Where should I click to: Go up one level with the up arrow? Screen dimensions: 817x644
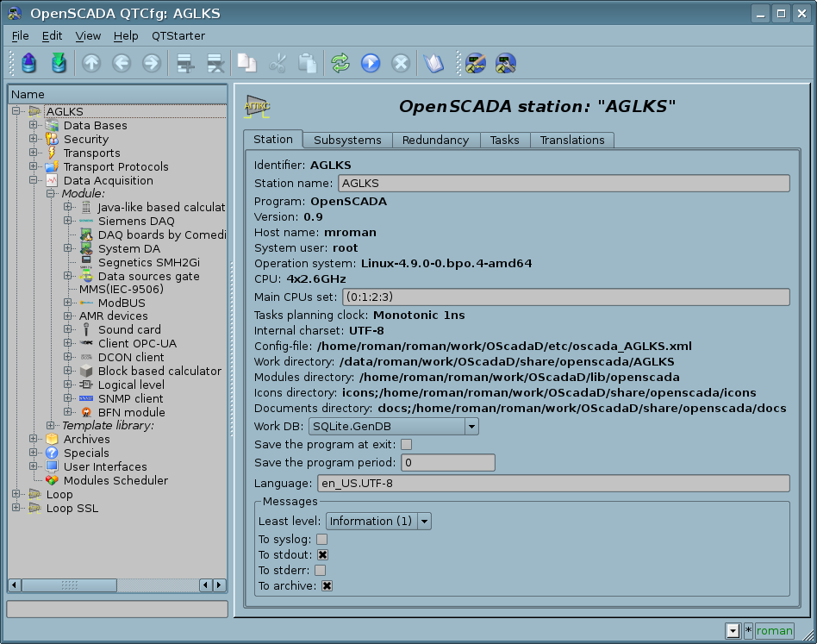[x=91, y=64]
